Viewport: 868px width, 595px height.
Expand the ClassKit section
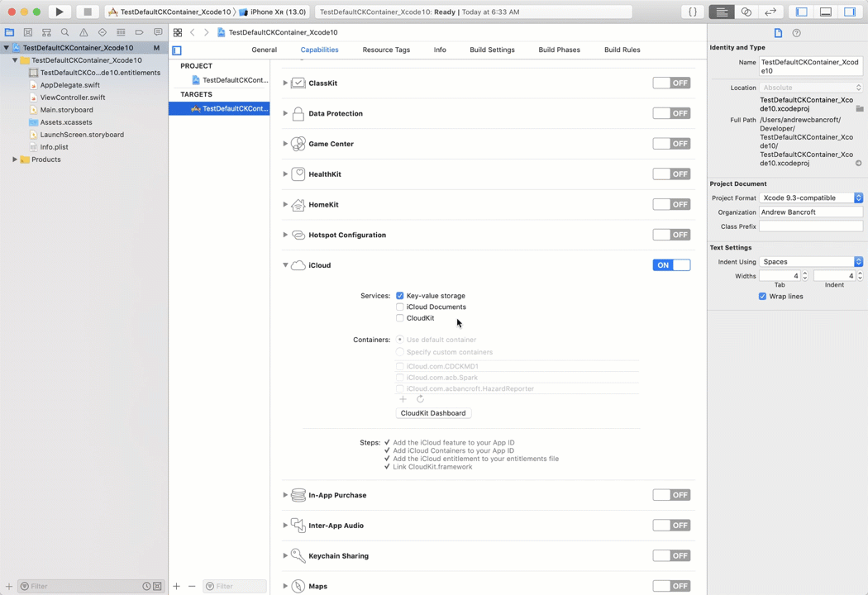click(x=285, y=83)
